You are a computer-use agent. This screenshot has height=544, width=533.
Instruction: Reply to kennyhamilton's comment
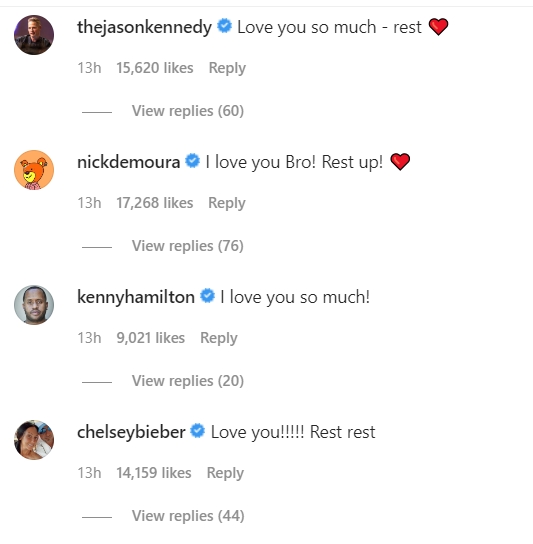point(219,338)
